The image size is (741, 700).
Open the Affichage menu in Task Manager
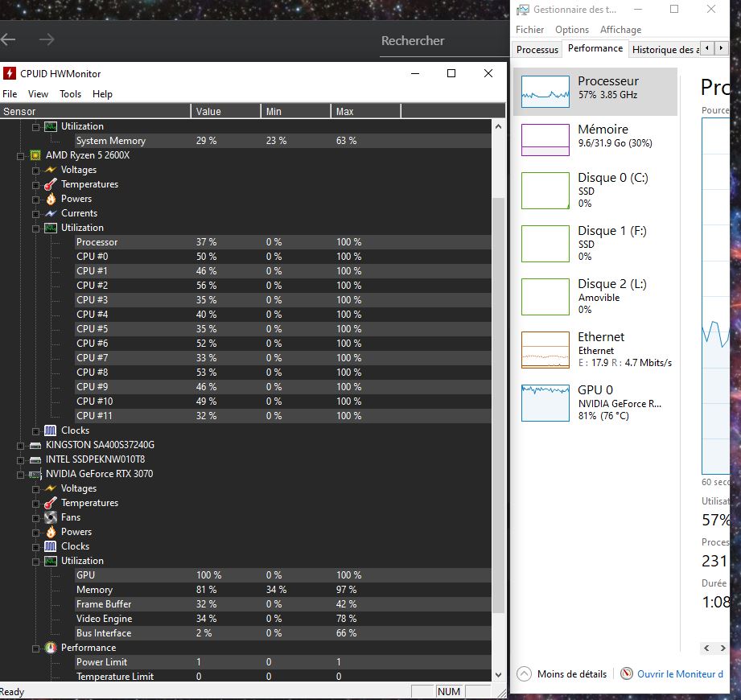pyautogui.click(x=620, y=30)
